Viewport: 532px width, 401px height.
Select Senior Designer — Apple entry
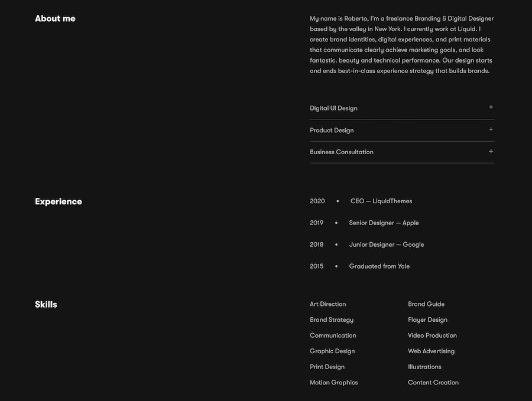pos(384,223)
